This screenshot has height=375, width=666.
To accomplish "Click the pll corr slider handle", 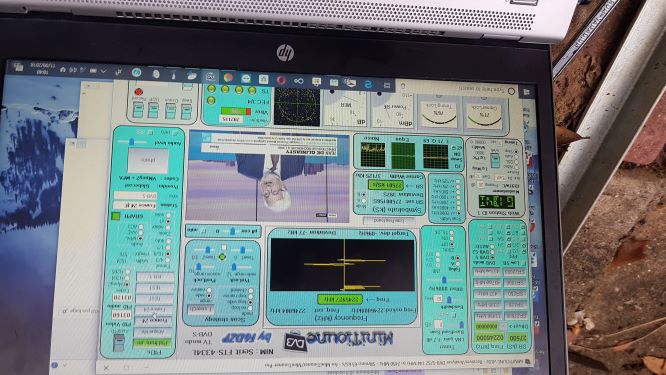I will [x=232, y=231].
